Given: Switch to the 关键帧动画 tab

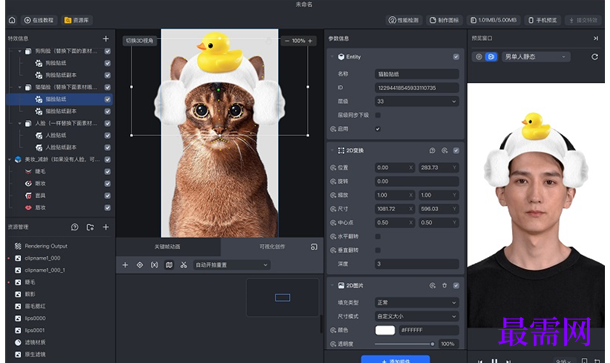Looking at the screenshot, I should [x=168, y=247].
